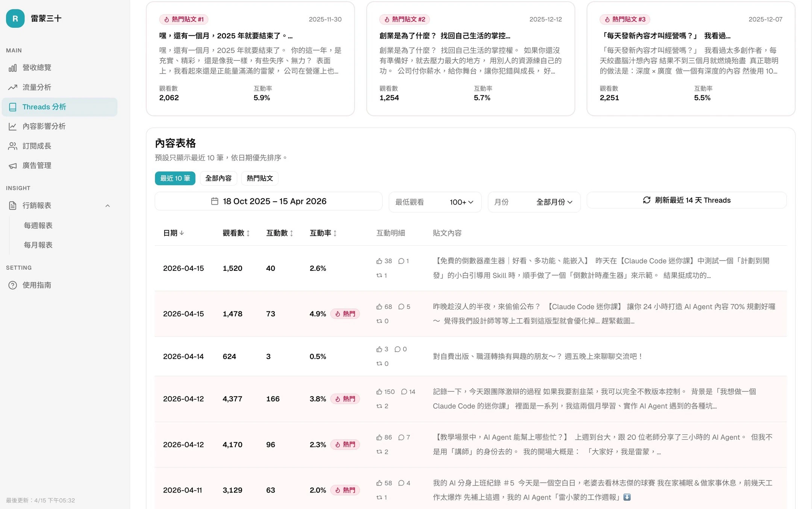
Task: Click the post text starting 【免費的倒數器產生器
Action: (x=601, y=268)
